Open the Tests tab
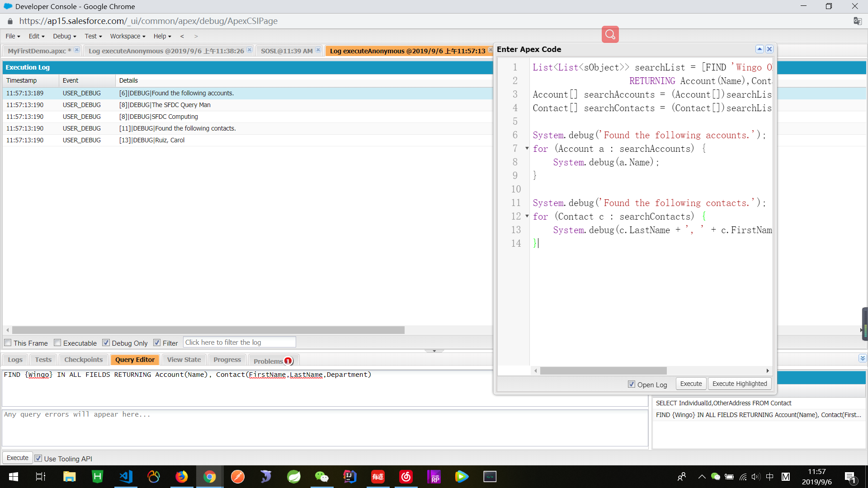Image resolution: width=868 pixels, height=488 pixels. [x=43, y=360]
